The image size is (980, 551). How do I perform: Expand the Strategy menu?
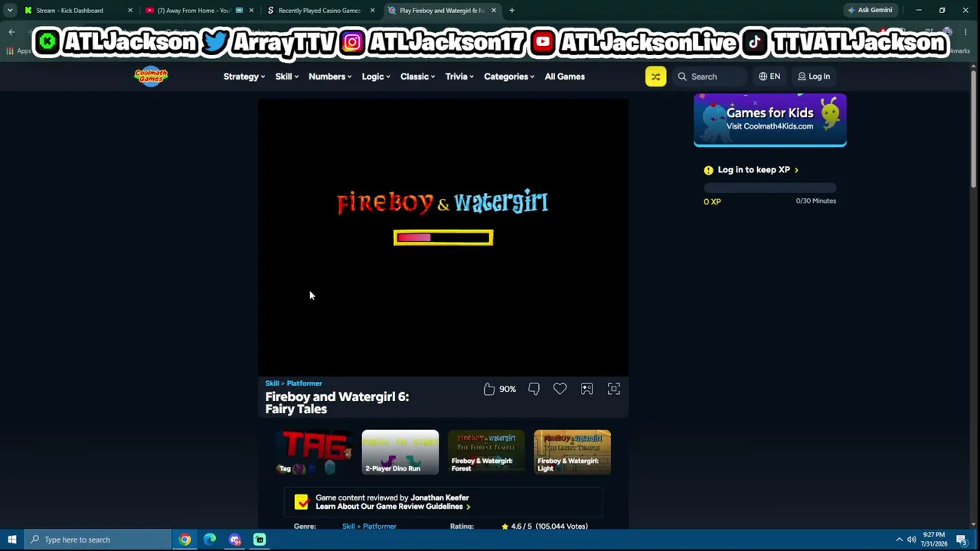click(244, 77)
